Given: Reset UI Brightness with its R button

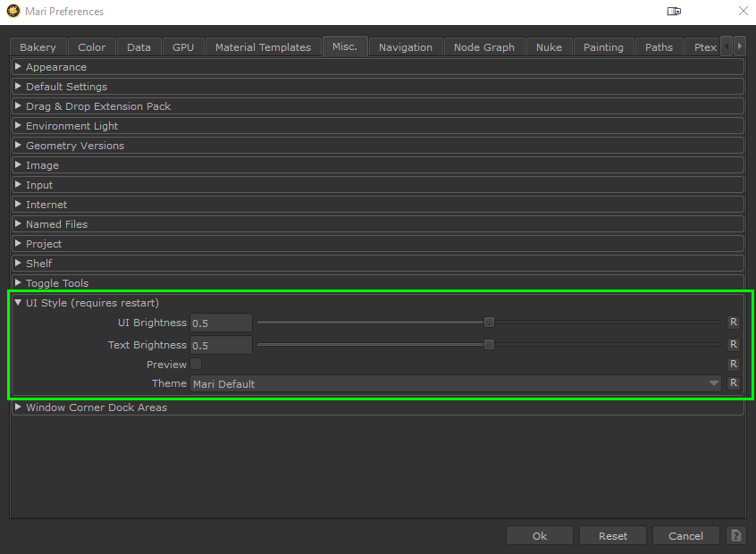Looking at the screenshot, I should pos(733,323).
